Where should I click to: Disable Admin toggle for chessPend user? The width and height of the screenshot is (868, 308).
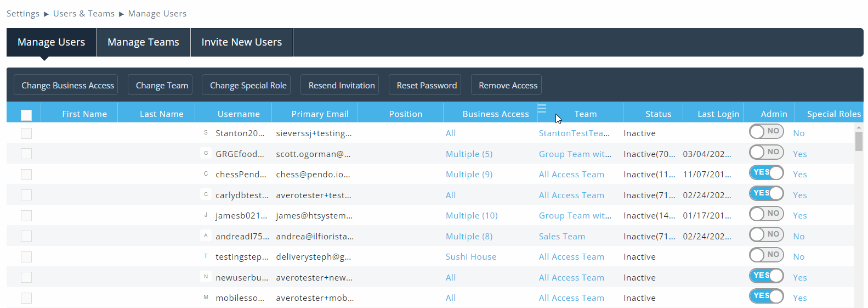(766, 172)
